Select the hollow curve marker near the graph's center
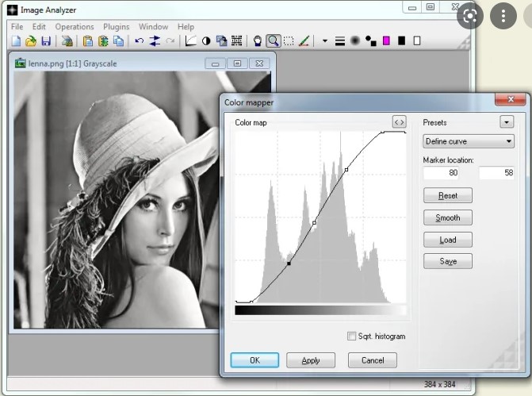Viewport: 532px width, 396px height. (315, 223)
